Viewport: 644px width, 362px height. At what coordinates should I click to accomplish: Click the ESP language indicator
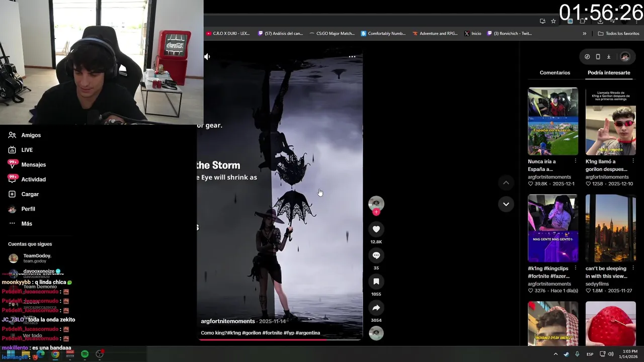[x=590, y=354]
